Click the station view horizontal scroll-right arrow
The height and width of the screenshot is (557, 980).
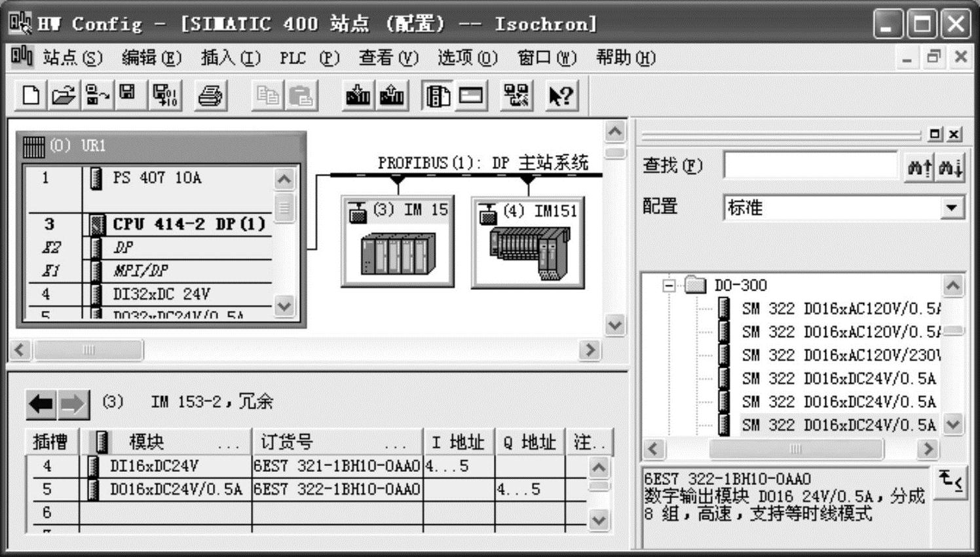pyautogui.click(x=590, y=350)
